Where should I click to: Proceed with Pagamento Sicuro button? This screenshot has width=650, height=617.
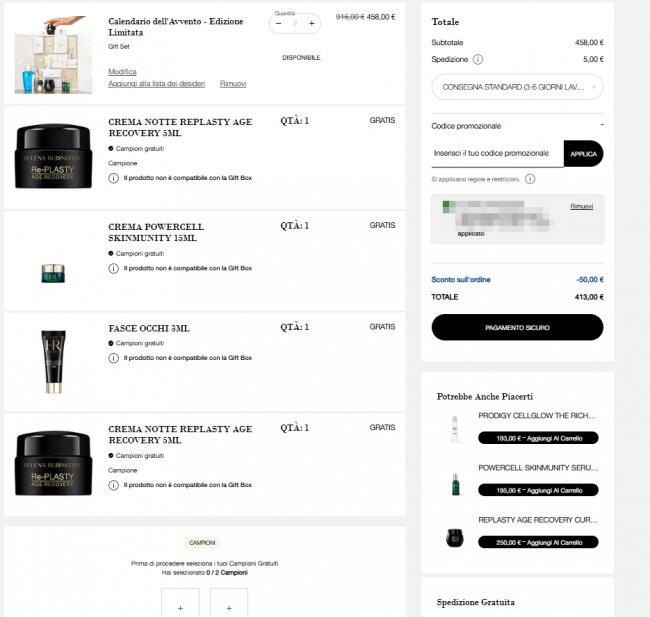517,328
